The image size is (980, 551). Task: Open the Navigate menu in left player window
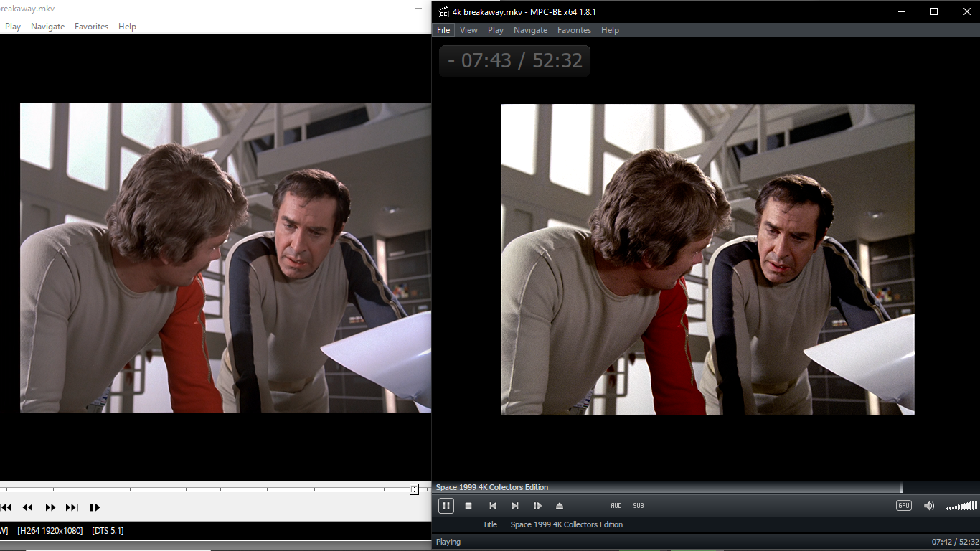point(47,27)
